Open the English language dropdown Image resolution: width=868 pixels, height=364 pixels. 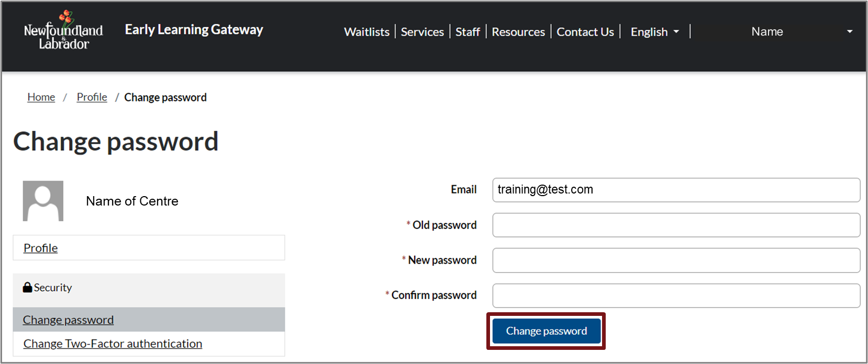(x=654, y=32)
